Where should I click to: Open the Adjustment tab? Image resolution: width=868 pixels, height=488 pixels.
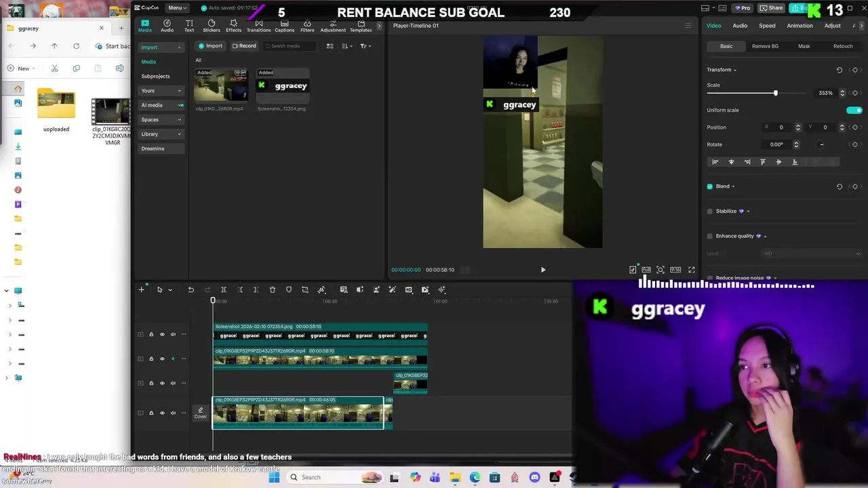coord(333,26)
